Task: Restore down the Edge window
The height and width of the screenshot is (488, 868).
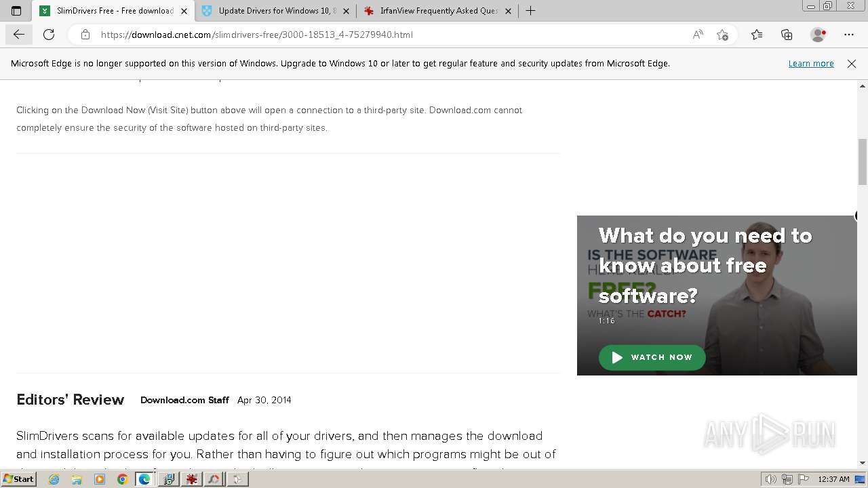Action: pos(828,6)
